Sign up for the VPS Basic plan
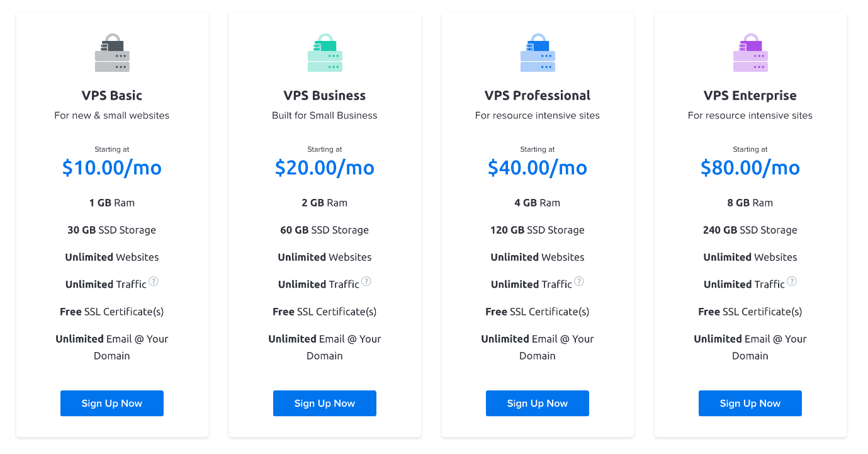Screen dimensions: 868x454 tap(112, 404)
